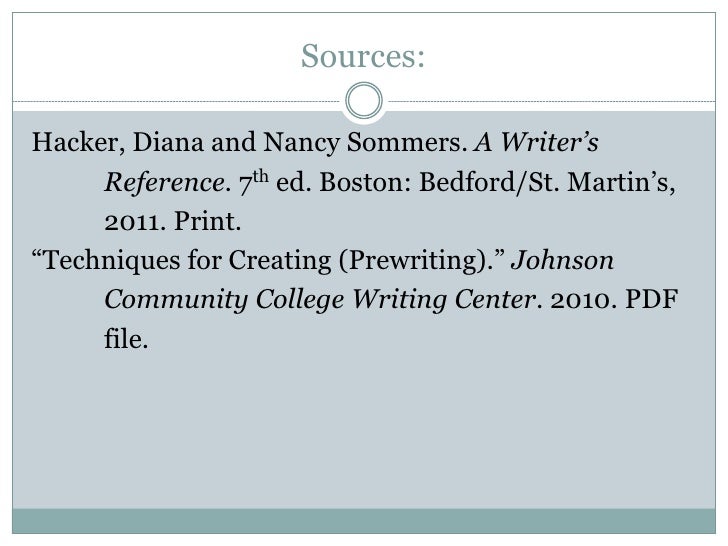Screen dimensions: 728x546
Task: Click the word "Print."
Action: 208,221
